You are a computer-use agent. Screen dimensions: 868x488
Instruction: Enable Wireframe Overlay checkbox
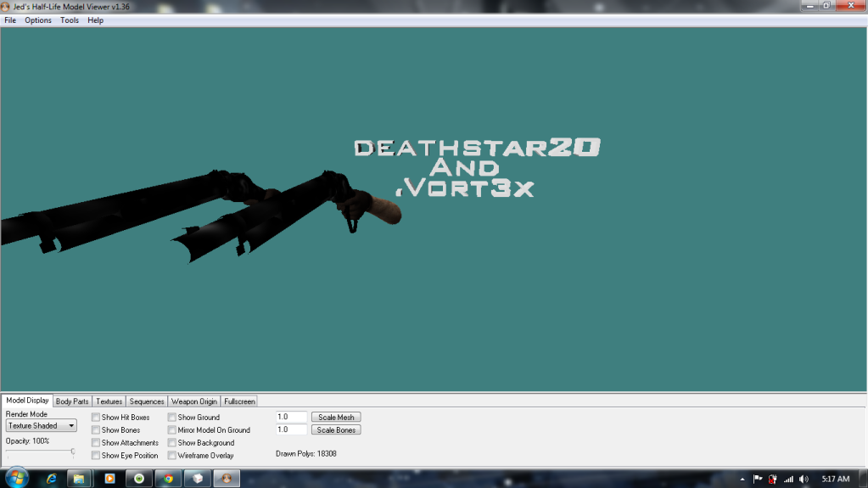pyautogui.click(x=172, y=455)
